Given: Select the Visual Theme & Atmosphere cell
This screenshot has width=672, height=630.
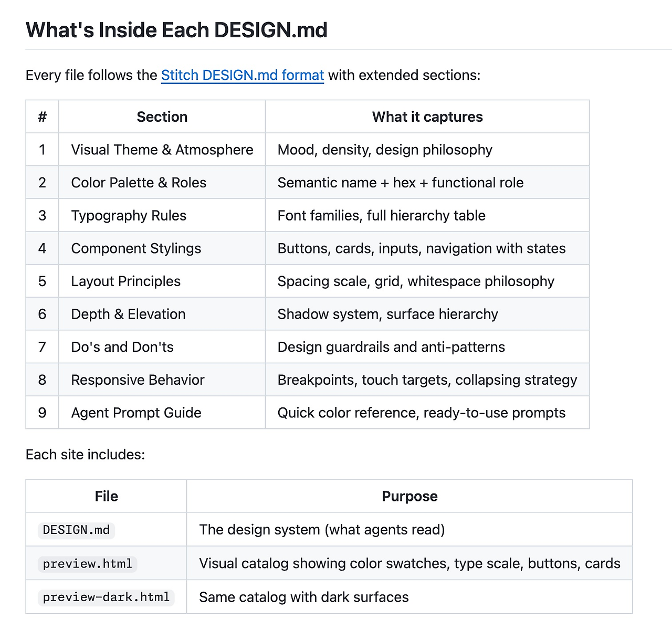Looking at the screenshot, I should pyautogui.click(x=162, y=150).
